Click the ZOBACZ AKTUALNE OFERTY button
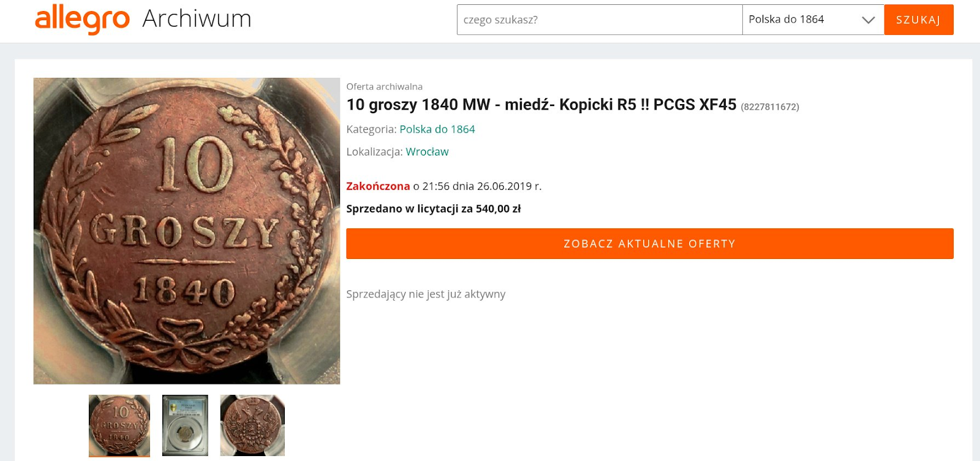980x461 pixels. 650,244
